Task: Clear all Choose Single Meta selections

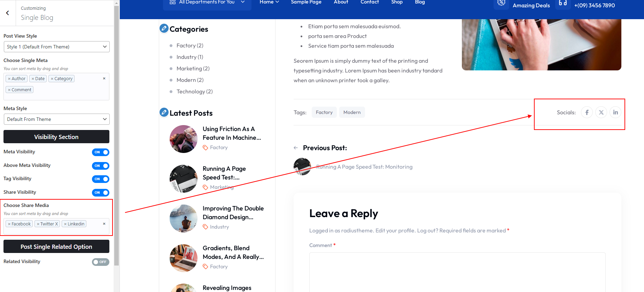Action: (104, 78)
